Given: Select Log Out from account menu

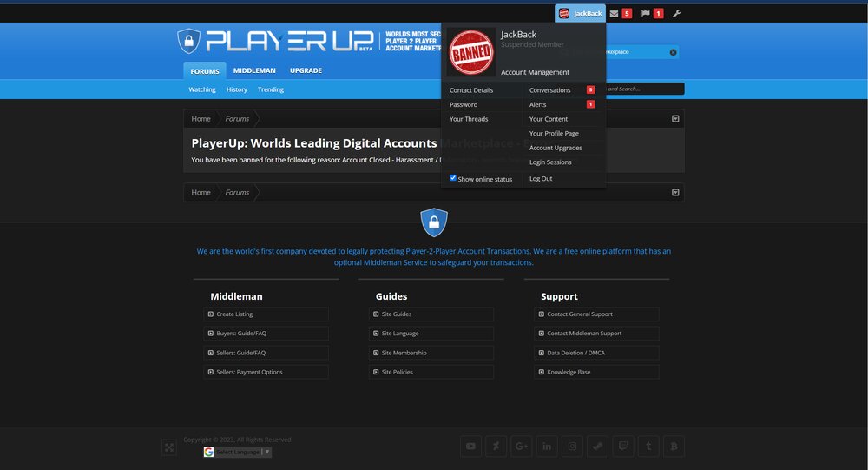Looking at the screenshot, I should pos(540,178).
